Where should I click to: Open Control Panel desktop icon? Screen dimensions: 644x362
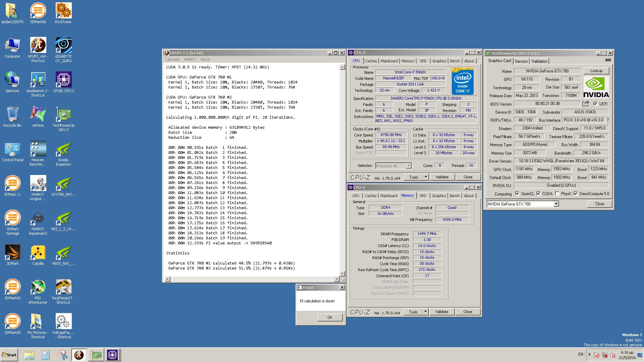(x=12, y=152)
